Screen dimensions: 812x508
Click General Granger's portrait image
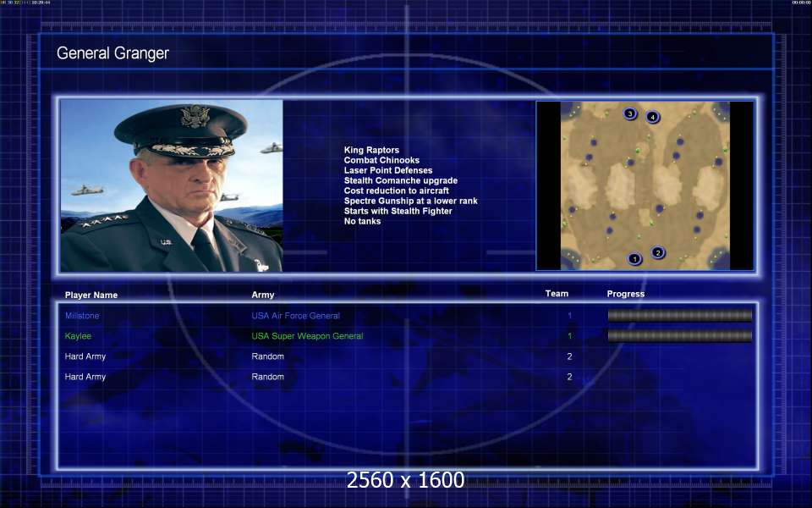pyautogui.click(x=172, y=186)
